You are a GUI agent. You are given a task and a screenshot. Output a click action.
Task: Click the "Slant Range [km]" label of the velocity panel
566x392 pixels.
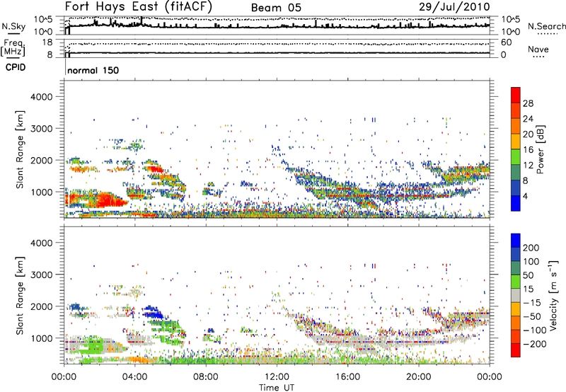pyautogui.click(x=20, y=295)
